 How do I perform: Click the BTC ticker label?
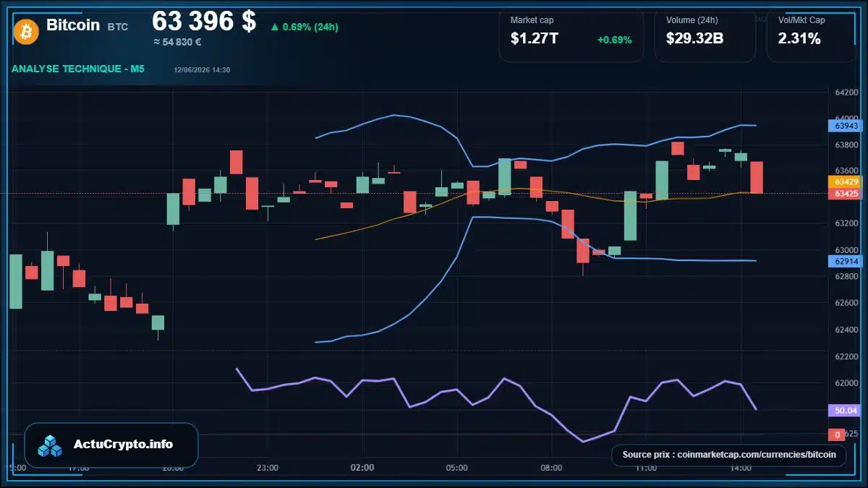pyautogui.click(x=118, y=27)
